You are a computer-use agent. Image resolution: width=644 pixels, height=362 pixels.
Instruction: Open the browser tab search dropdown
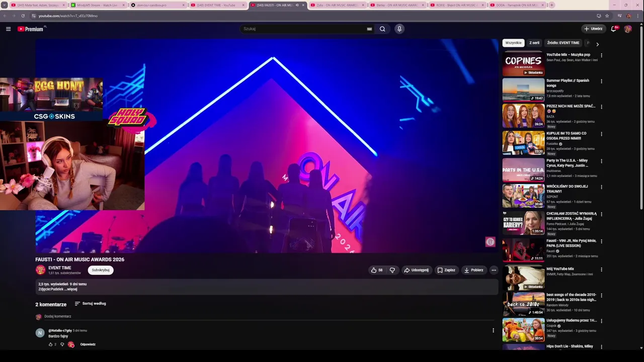coord(5,5)
